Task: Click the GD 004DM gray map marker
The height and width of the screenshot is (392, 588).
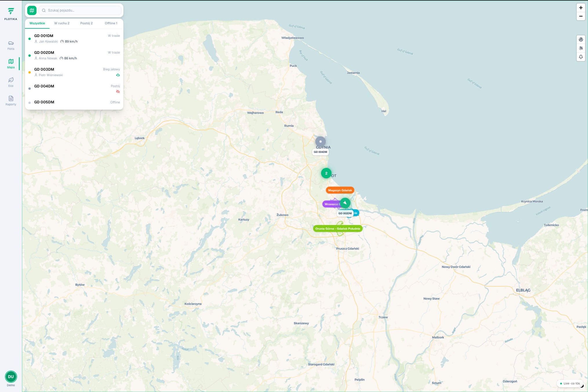Action: pyautogui.click(x=321, y=142)
